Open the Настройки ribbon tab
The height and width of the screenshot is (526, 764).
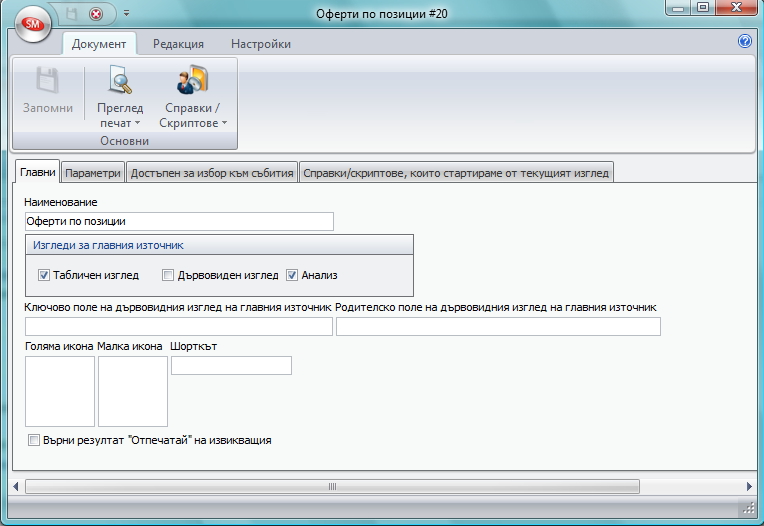[261, 44]
